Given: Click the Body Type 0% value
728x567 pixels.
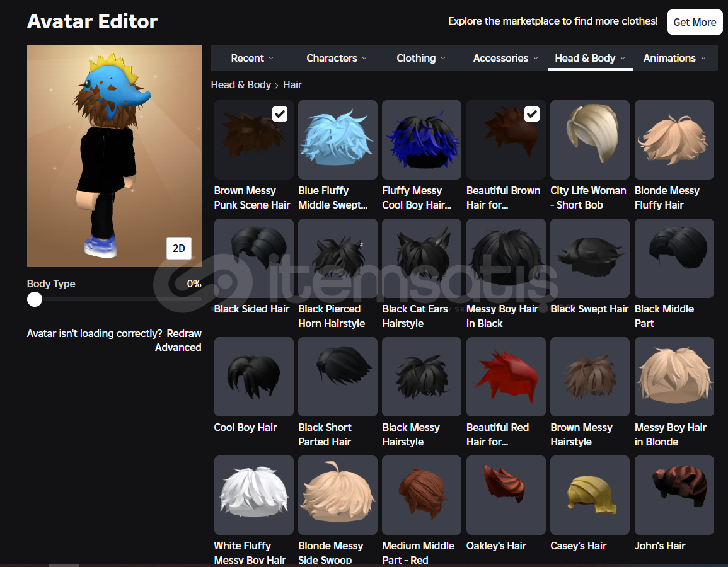Looking at the screenshot, I should (x=194, y=284).
